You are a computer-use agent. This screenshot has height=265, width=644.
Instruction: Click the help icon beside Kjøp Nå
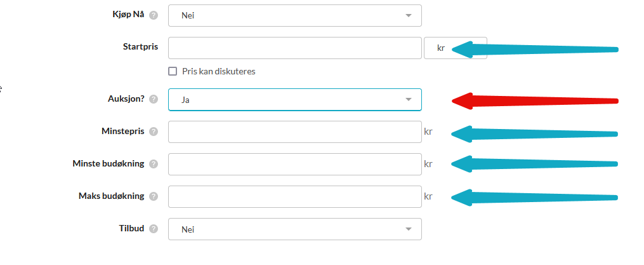tap(154, 15)
